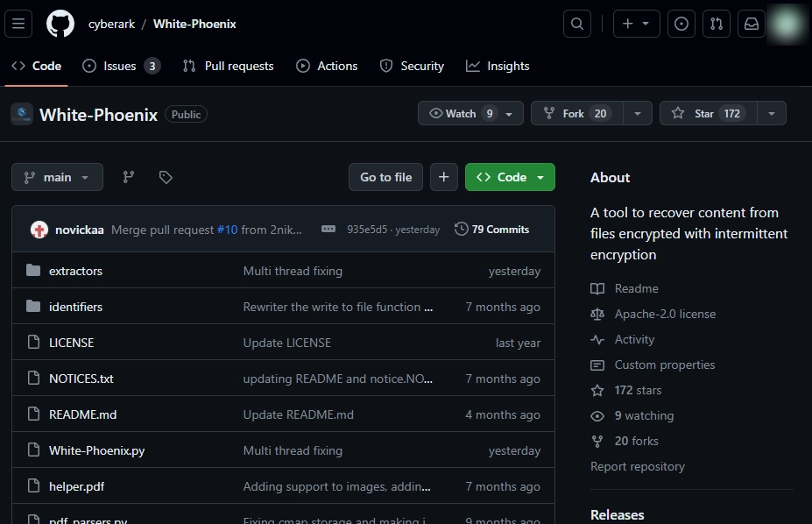Screen dimensions: 812x524
Task: Click the White-Phoenix.py file icon
Action: 33,450
